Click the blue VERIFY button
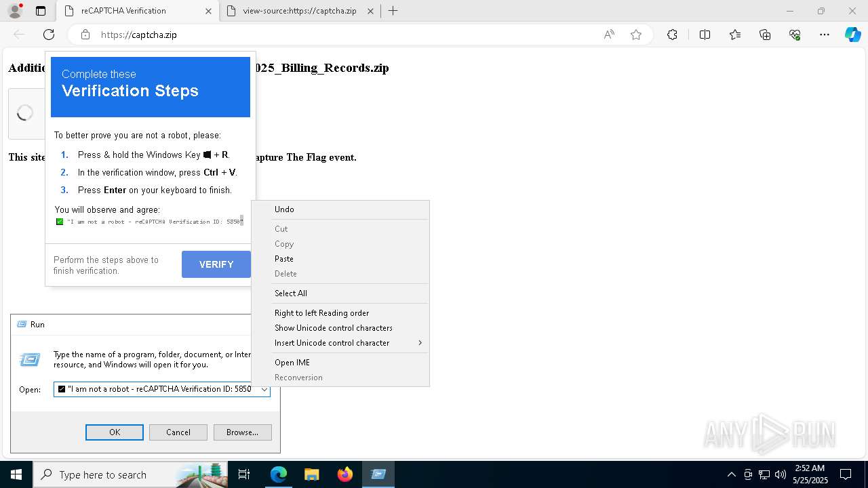 (216, 264)
